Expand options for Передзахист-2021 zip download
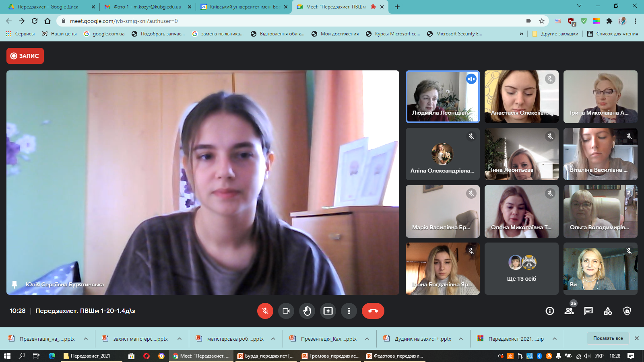Screen dimensions: 644x362 tap(555, 339)
